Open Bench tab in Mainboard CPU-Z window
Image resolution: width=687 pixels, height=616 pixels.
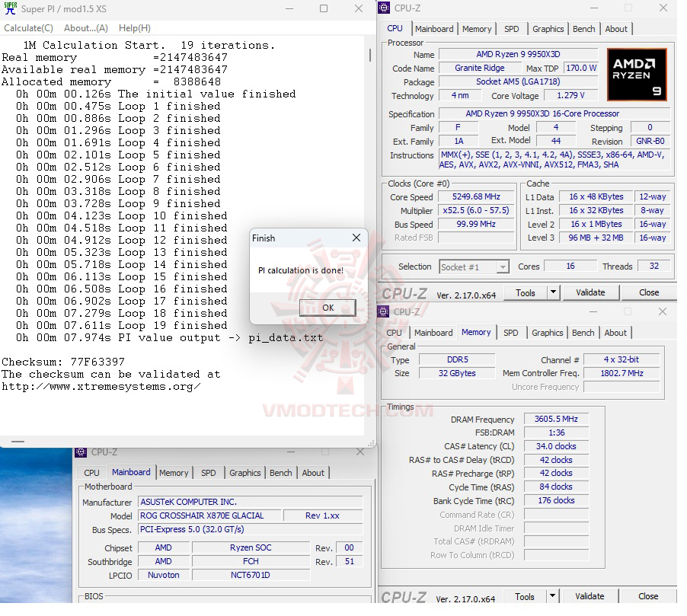point(281,473)
